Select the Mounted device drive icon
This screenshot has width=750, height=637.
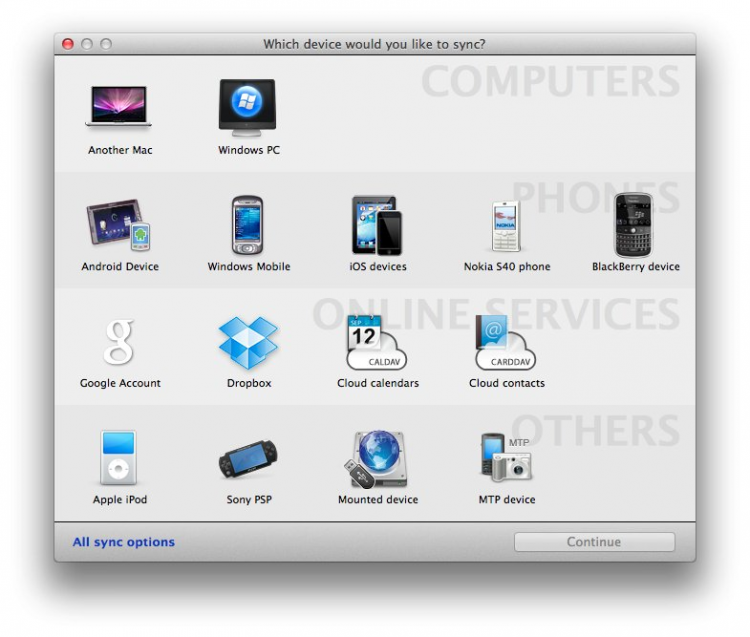376,459
